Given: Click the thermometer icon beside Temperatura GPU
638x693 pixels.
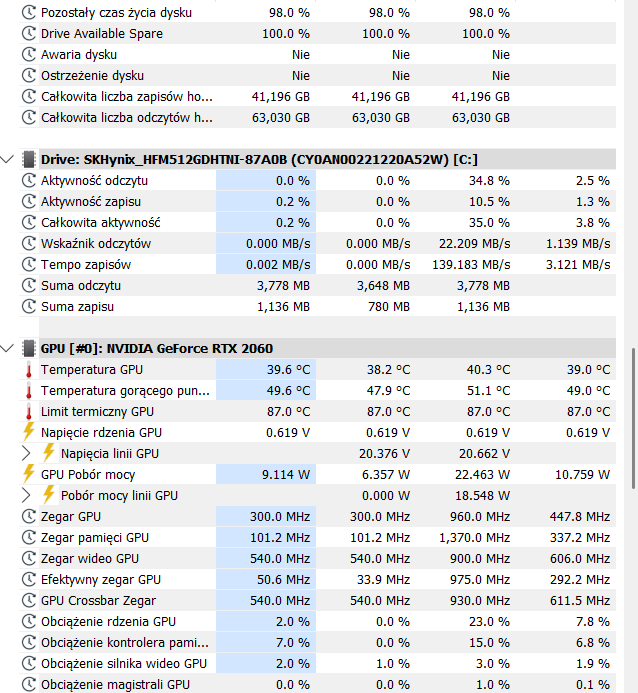Looking at the screenshot, I should tap(29, 370).
